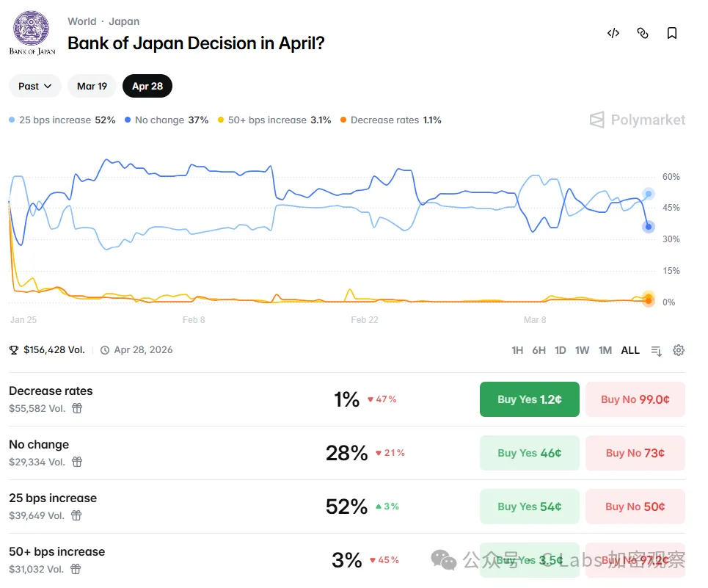Switch to the Mar 19 date tab
The image size is (708, 588).
(92, 86)
